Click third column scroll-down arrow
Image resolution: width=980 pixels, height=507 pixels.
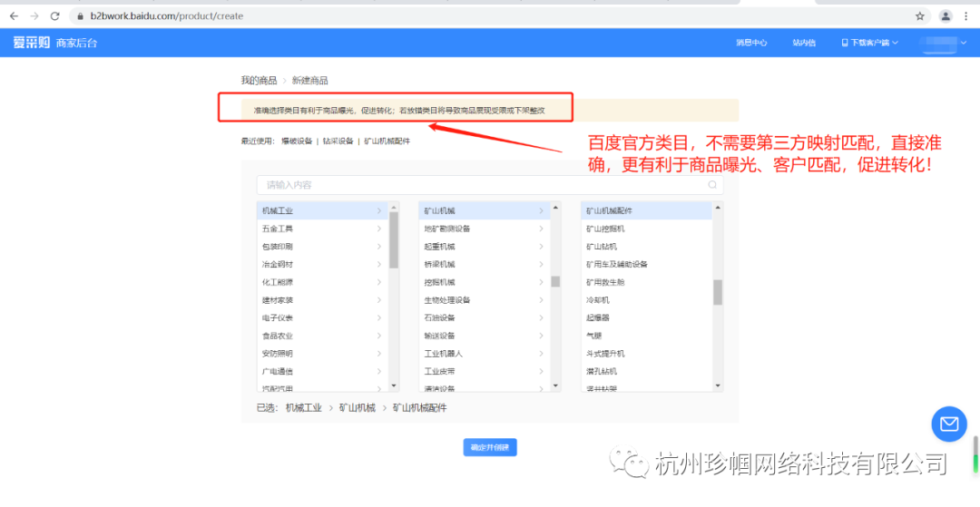point(718,385)
